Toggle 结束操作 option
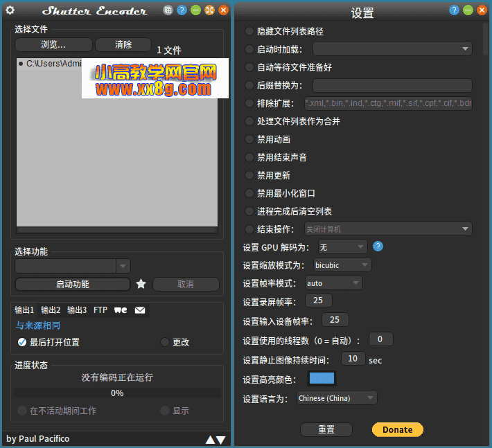 249,229
